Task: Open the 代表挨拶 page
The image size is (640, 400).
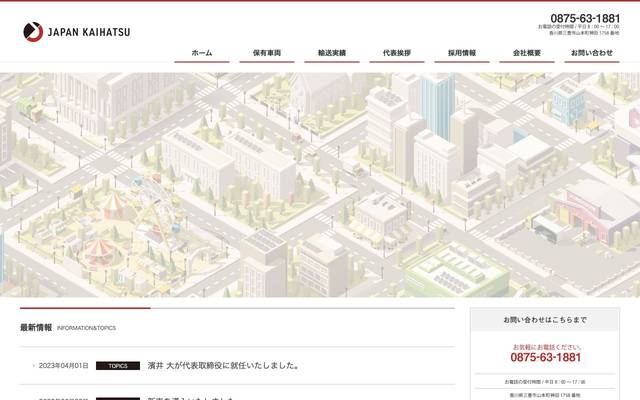Action: [x=397, y=53]
